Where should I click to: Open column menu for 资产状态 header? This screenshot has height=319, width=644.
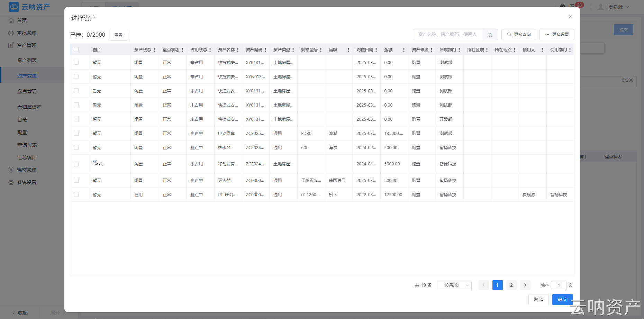155,50
